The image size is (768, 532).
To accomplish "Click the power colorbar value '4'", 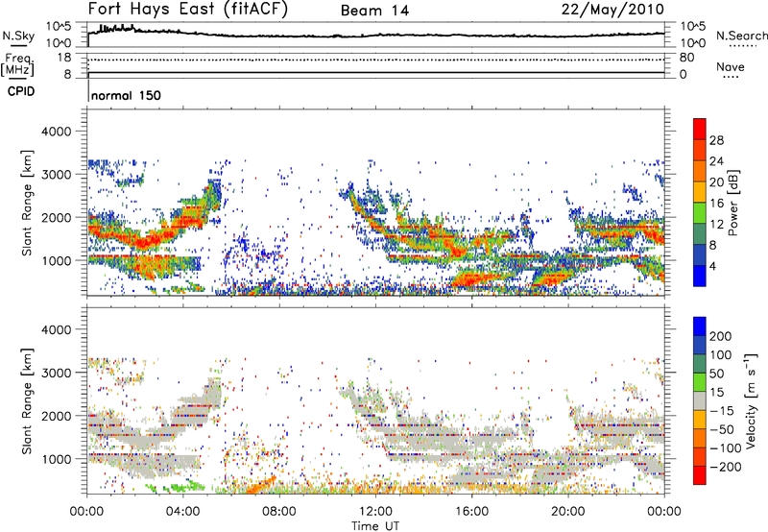I will pyautogui.click(x=712, y=266).
